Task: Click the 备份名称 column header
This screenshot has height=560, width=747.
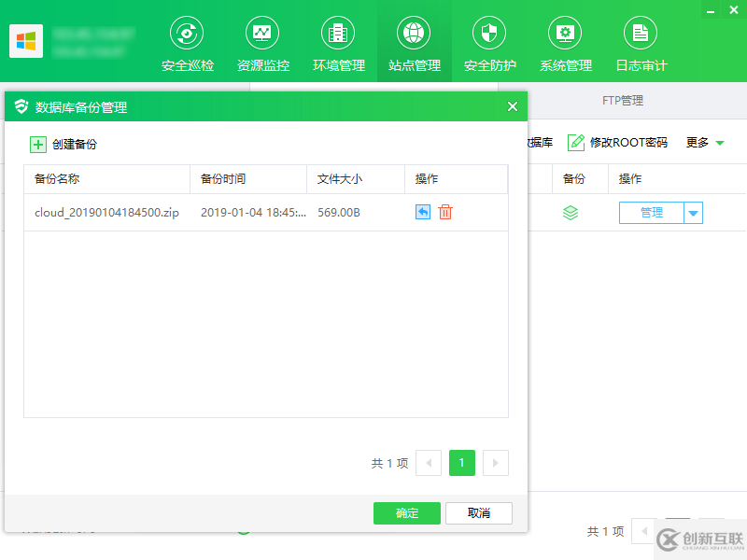Action: click(x=106, y=179)
